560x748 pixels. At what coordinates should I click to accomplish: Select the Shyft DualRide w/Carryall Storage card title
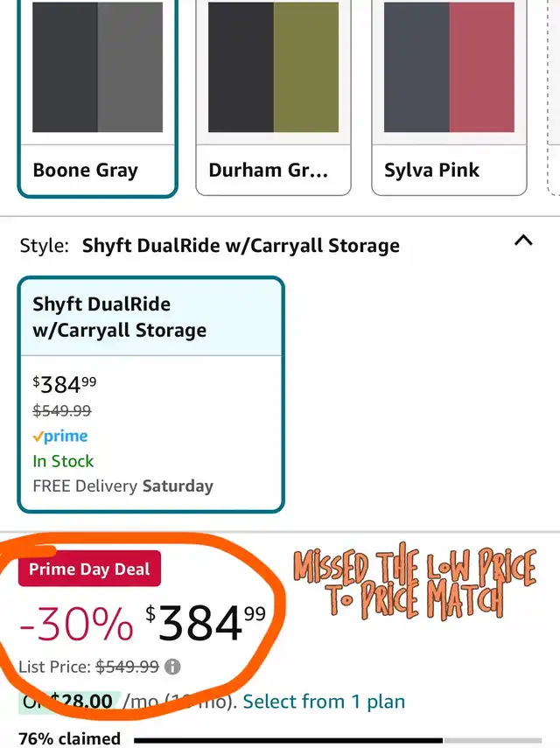pyautogui.click(x=120, y=317)
